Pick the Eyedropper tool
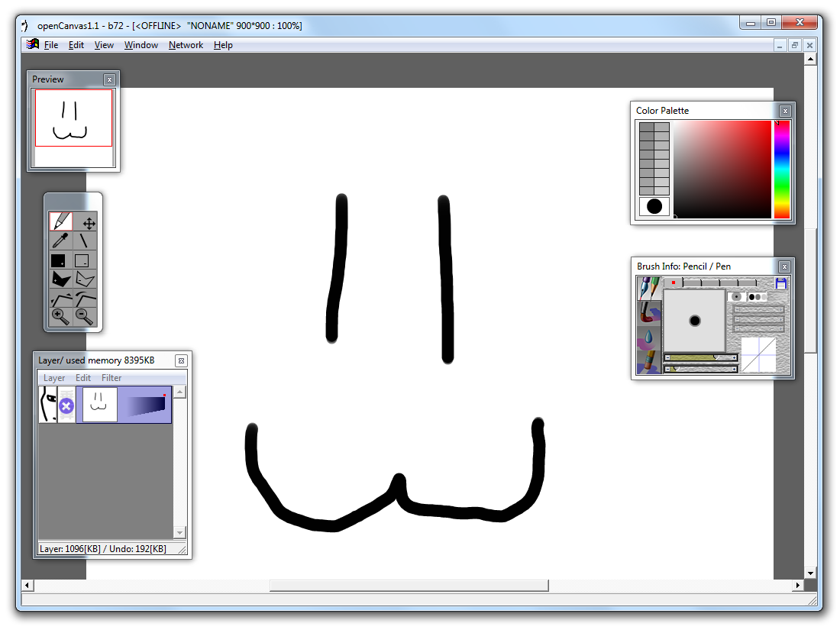 [x=61, y=241]
